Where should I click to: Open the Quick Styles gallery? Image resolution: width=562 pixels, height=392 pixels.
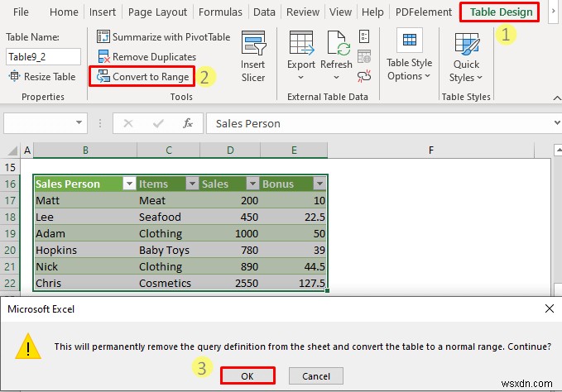pyautogui.click(x=466, y=57)
